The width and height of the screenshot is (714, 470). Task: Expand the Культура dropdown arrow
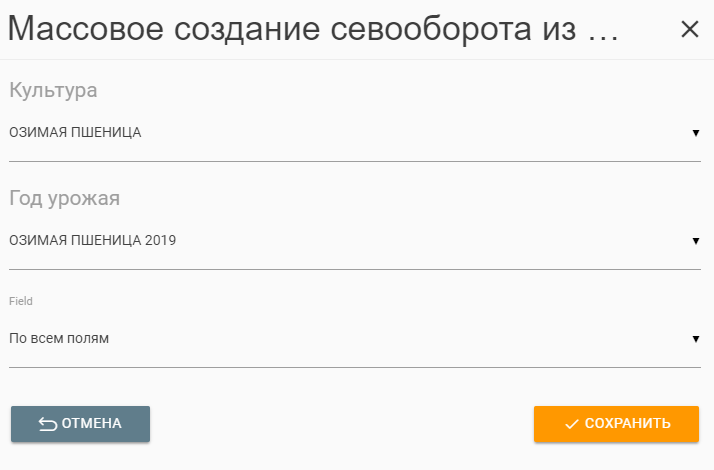pos(695,132)
